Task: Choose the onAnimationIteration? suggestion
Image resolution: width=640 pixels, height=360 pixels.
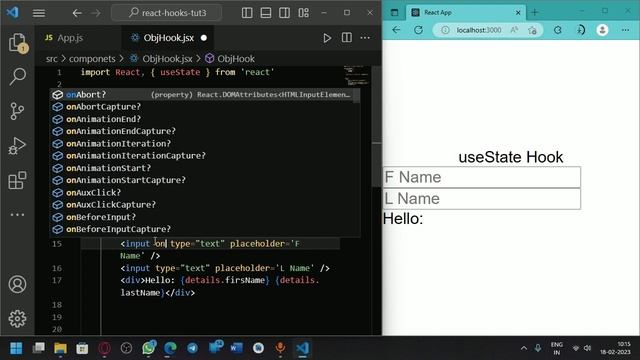Action: (205, 144)
